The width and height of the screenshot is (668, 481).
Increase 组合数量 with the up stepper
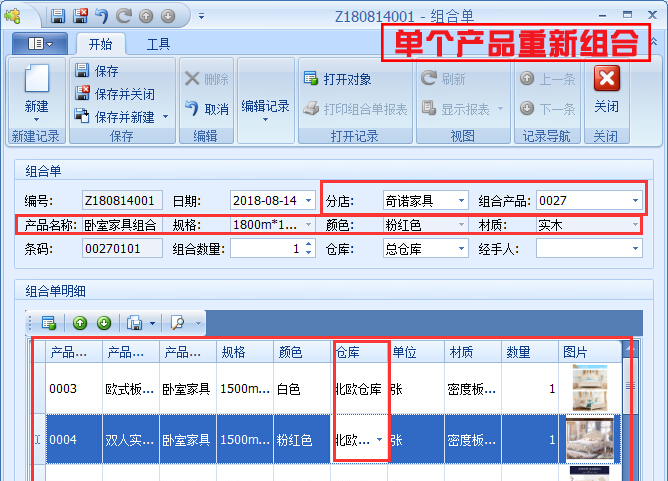[x=308, y=245]
